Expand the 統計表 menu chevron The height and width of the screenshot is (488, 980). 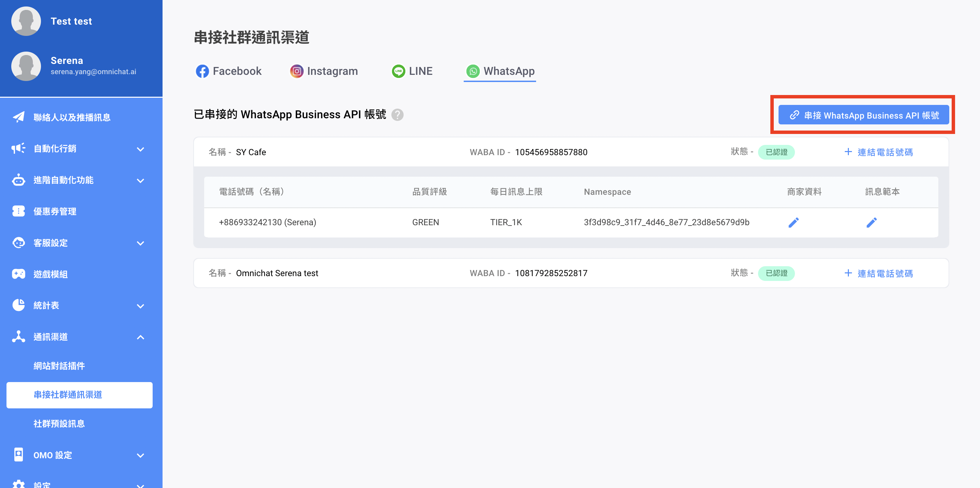coord(140,306)
